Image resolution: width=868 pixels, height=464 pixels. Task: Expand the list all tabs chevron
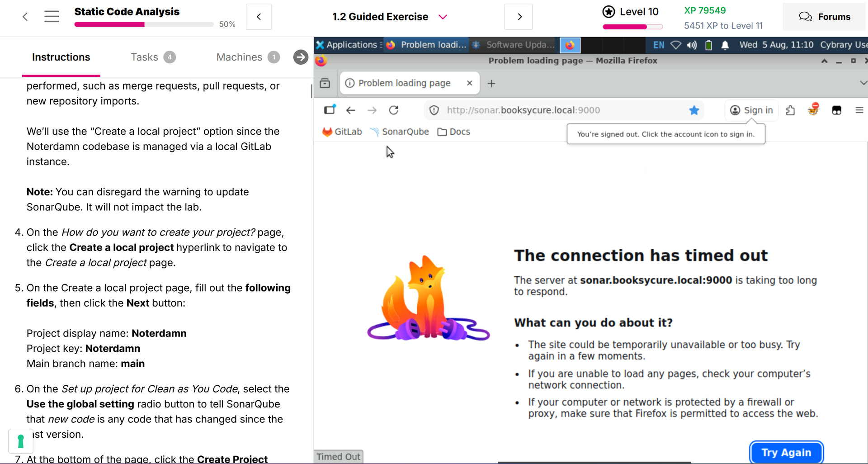tap(863, 83)
